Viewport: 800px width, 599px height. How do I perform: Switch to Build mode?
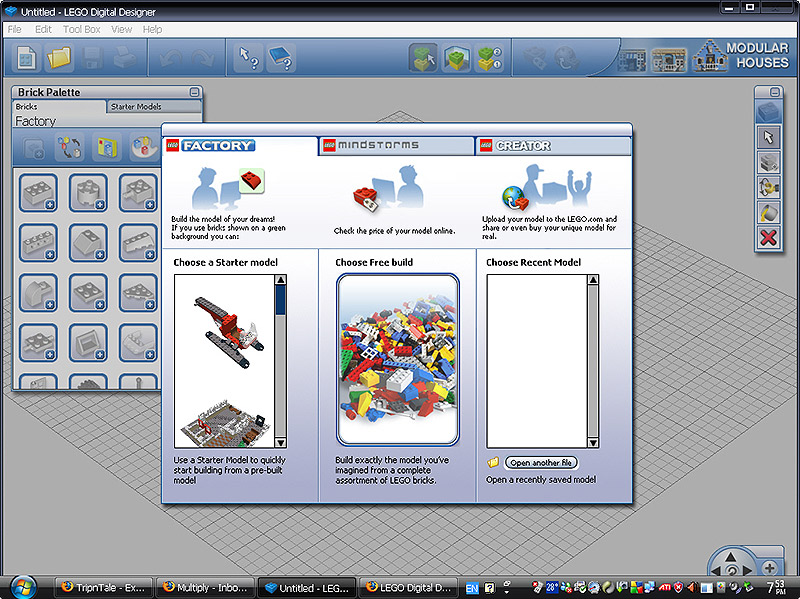(x=423, y=58)
